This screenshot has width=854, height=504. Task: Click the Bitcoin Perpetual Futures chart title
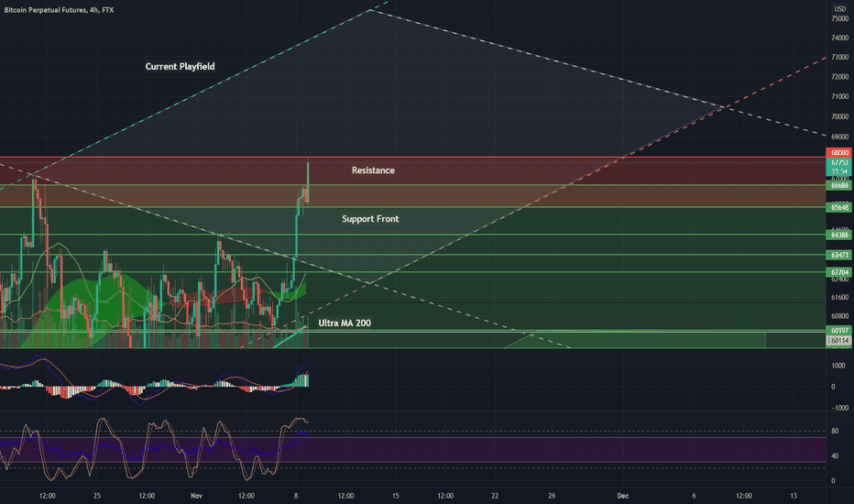[59, 10]
